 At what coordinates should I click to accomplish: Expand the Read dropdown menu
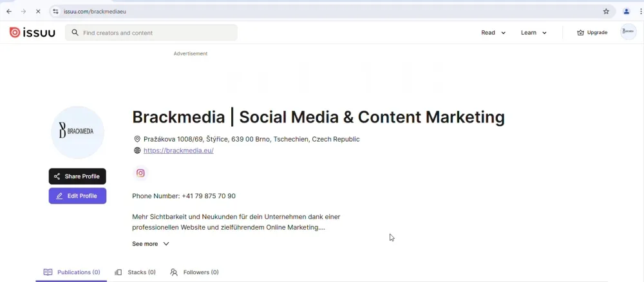point(493,32)
